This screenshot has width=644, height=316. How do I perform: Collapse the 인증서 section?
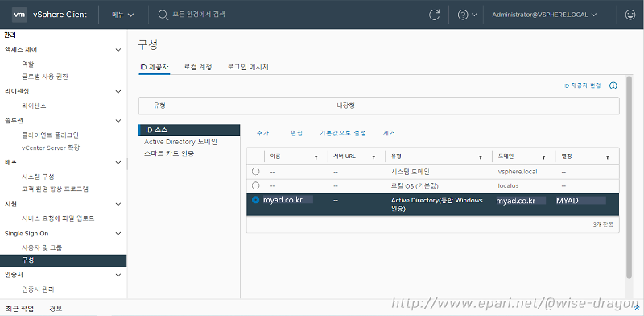point(118,275)
